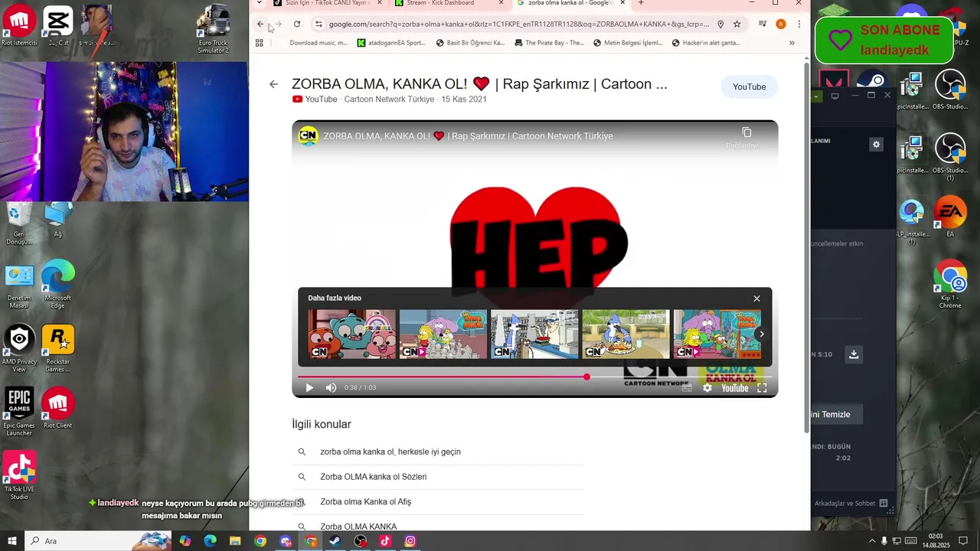Open the Chrome profile avatar B

coord(781,24)
